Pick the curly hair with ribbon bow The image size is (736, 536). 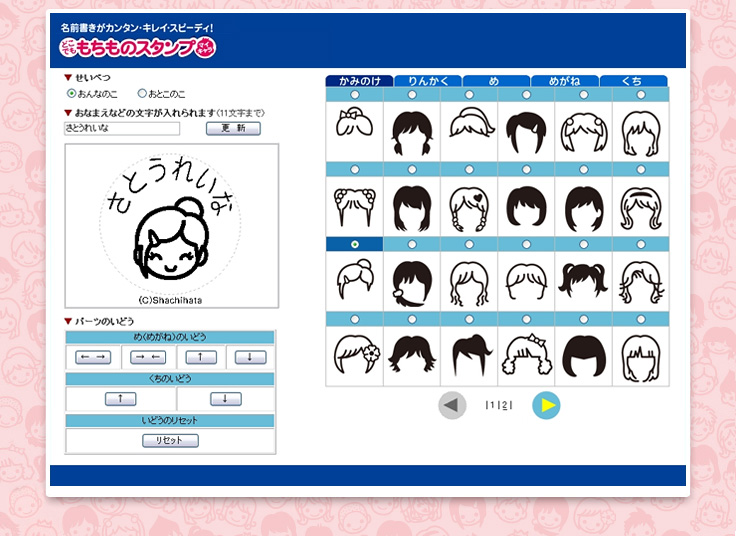click(526, 356)
